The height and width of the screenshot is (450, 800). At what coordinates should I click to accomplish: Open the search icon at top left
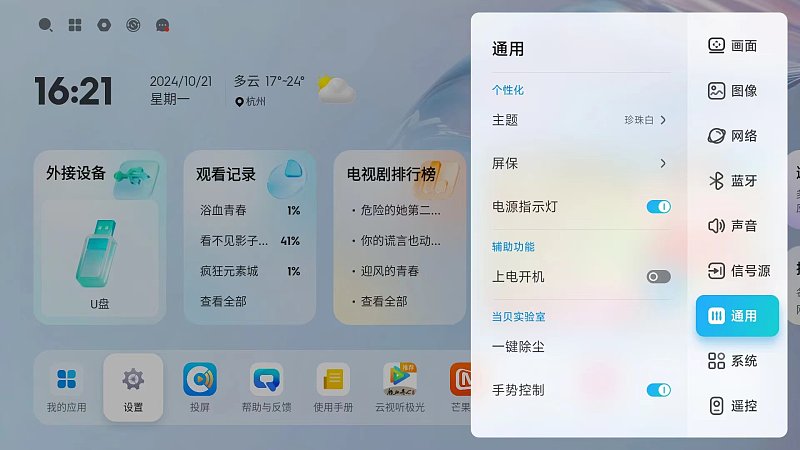(x=45, y=24)
